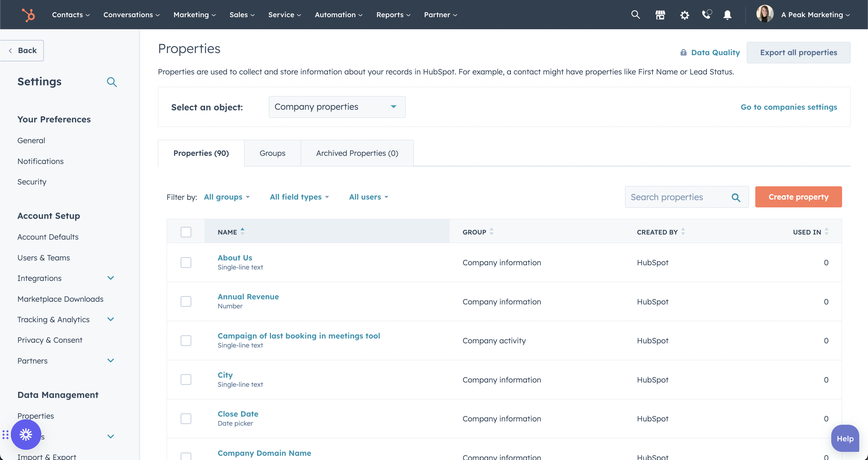Click the notifications bell icon
This screenshot has height=460, width=868.
click(x=727, y=15)
